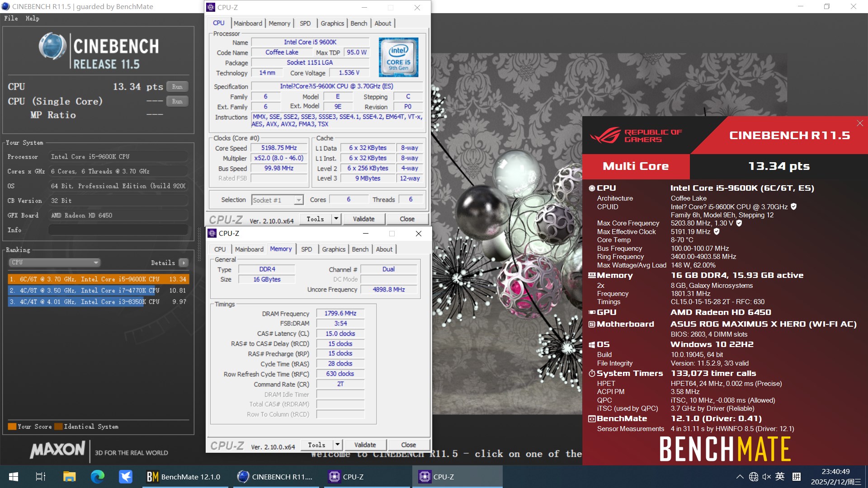Open About tab in lower CPU-Z
The image size is (868, 488).
click(384, 249)
